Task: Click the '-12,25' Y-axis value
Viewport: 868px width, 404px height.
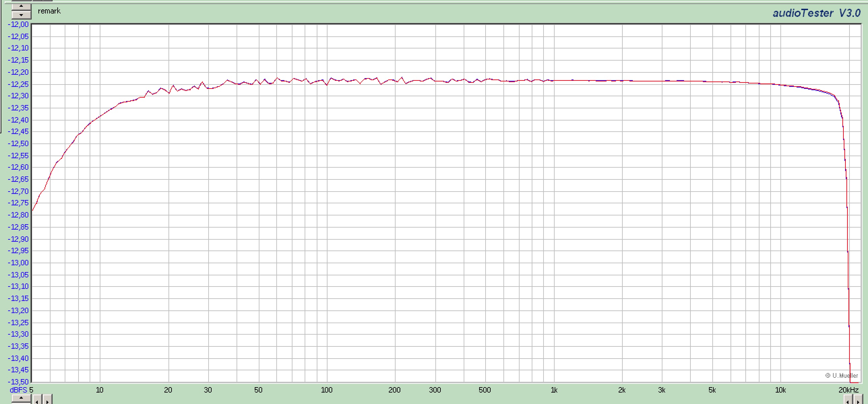Action: point(19,84)
